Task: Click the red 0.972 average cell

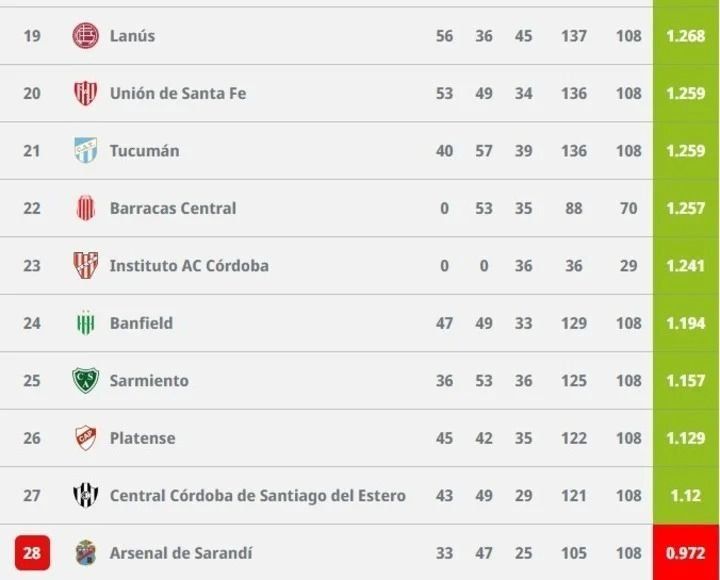Action: click(685, 553)
